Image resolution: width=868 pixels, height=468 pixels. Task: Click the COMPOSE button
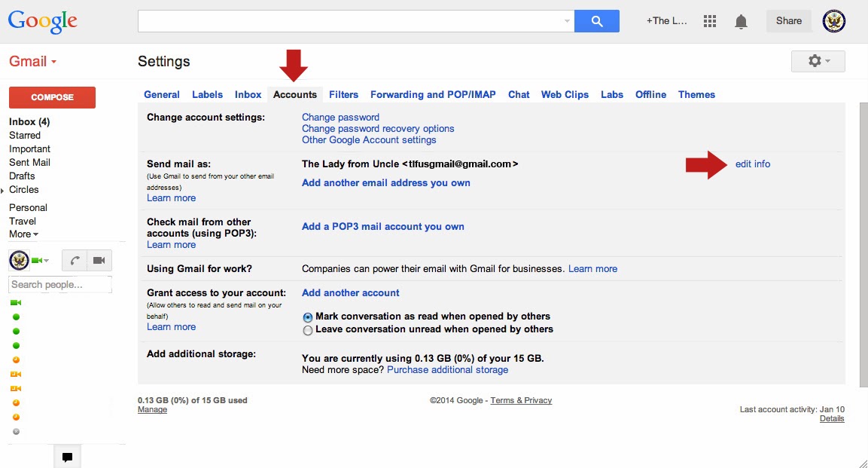[52, 97]
